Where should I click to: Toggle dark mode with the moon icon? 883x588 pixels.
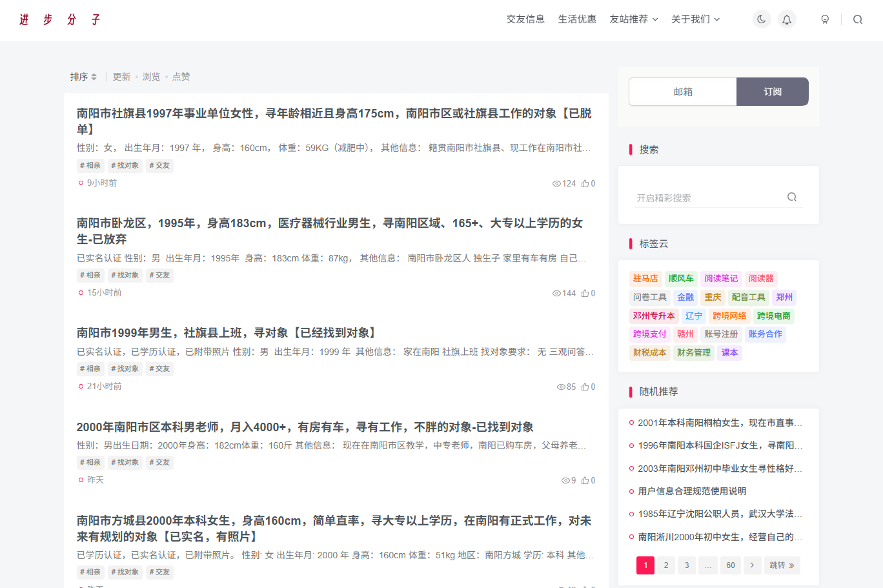pos(762,19)
